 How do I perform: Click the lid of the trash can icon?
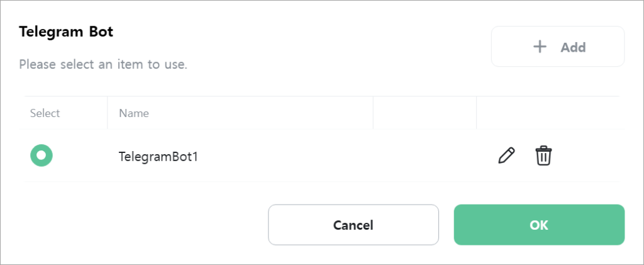click(x=543, y=149)
